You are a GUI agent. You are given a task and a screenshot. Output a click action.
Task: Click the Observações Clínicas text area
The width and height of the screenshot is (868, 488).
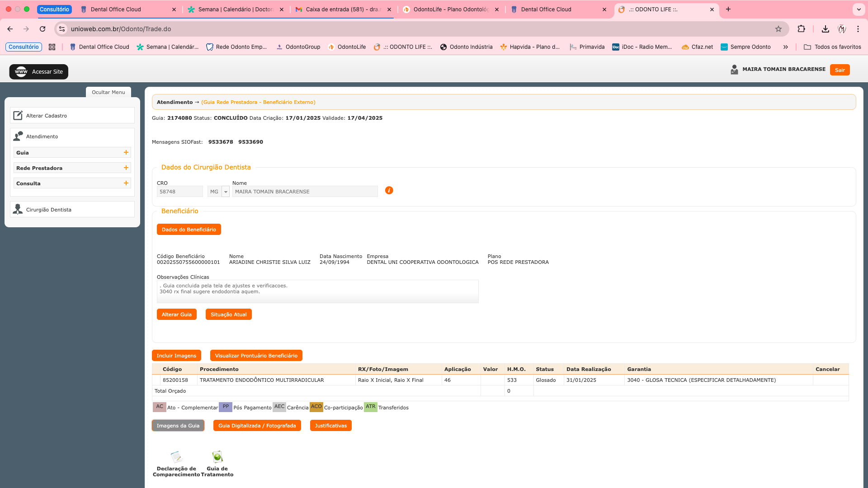[x=317, y=291]
